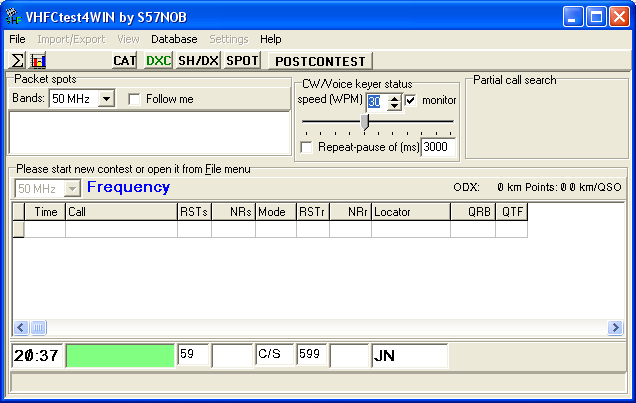
Task: Click the C/S mode field
Action: pos(275,355)
